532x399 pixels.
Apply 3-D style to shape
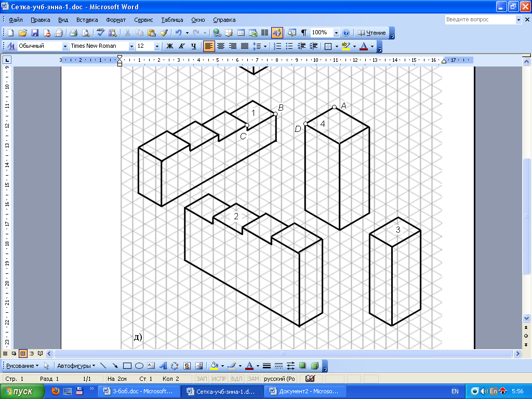314,366
